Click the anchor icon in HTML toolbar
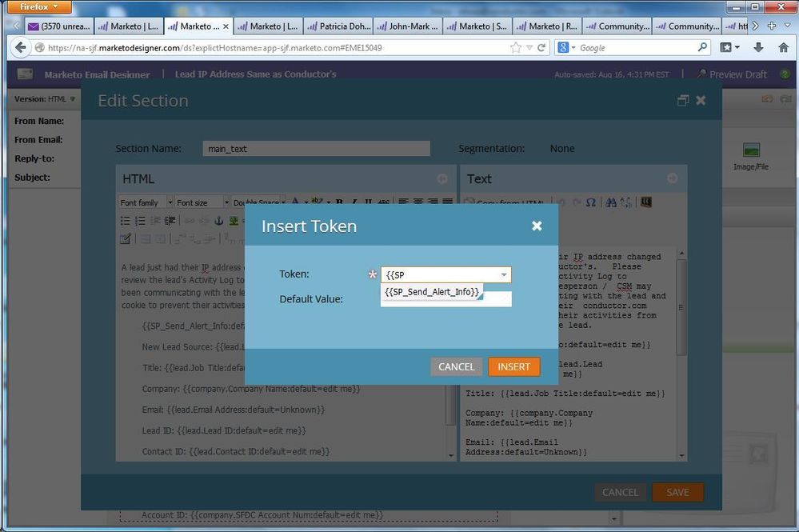This screenshot has width=799, height=532. pyautogui.click(x=218, y=221)
